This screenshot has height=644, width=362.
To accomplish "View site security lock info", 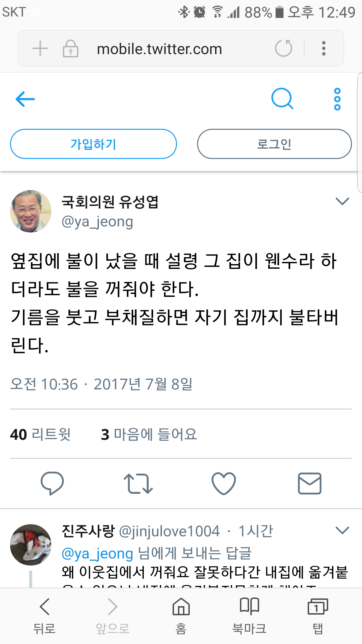I will coord(71,49).
